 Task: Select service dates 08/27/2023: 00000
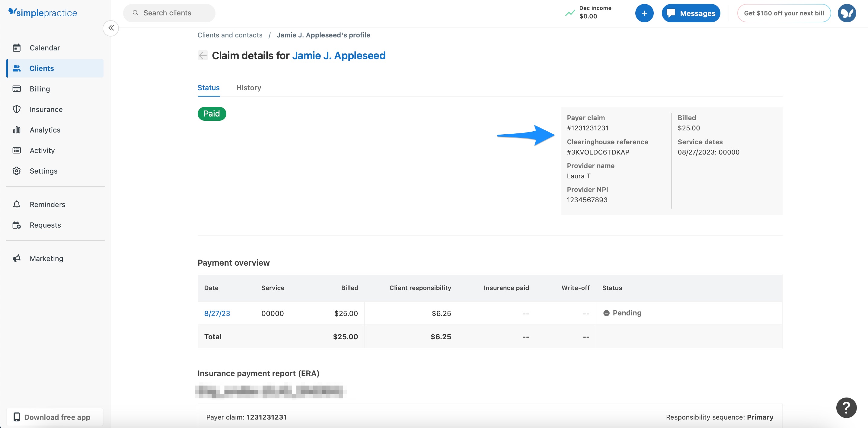pos(708,152)
